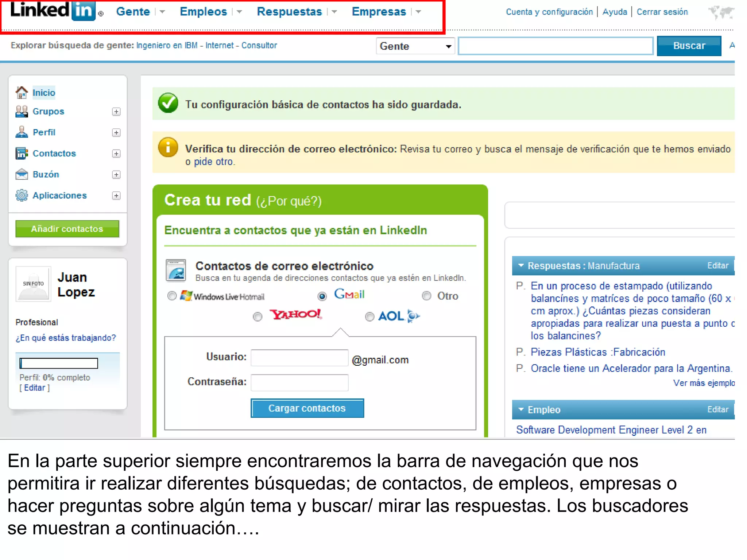Select the Windows Live Hotmail radio button
This screenshot has height=560, width=747.
point(172,296)
